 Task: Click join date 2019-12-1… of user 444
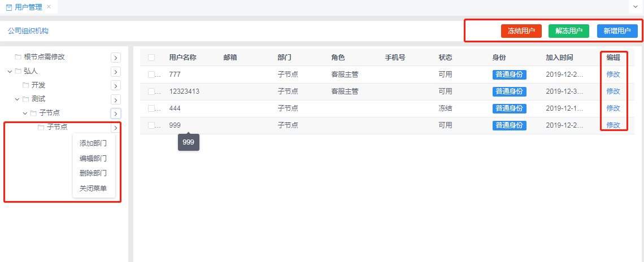pyautogui.click(x=564, y=108)
